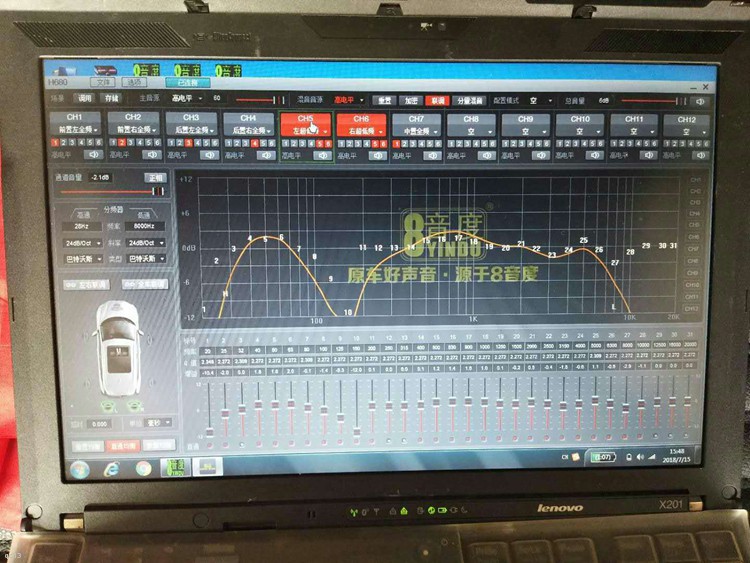Open the 文件 menu

tap(103, 82)
